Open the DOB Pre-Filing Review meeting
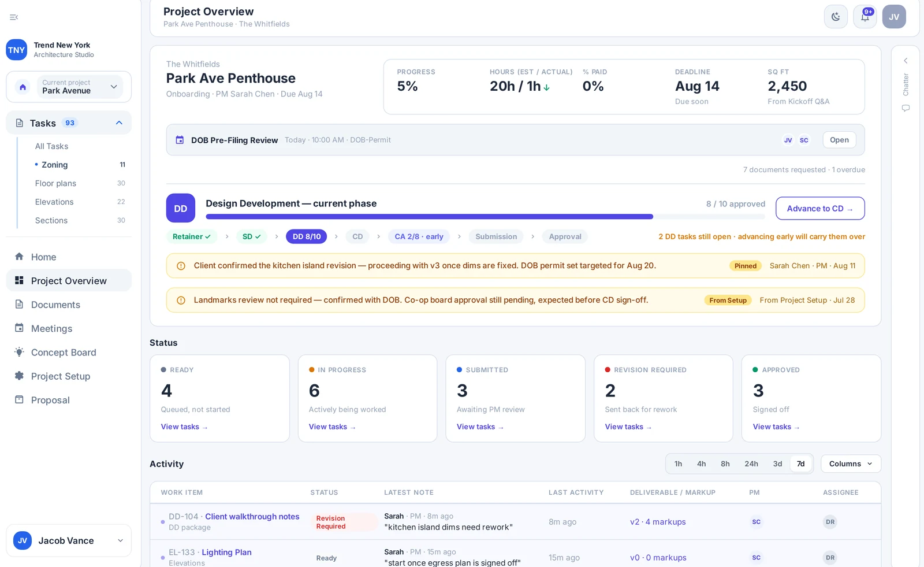The height and width of the screenshot is (567, 924). click(x=839, y=140)
